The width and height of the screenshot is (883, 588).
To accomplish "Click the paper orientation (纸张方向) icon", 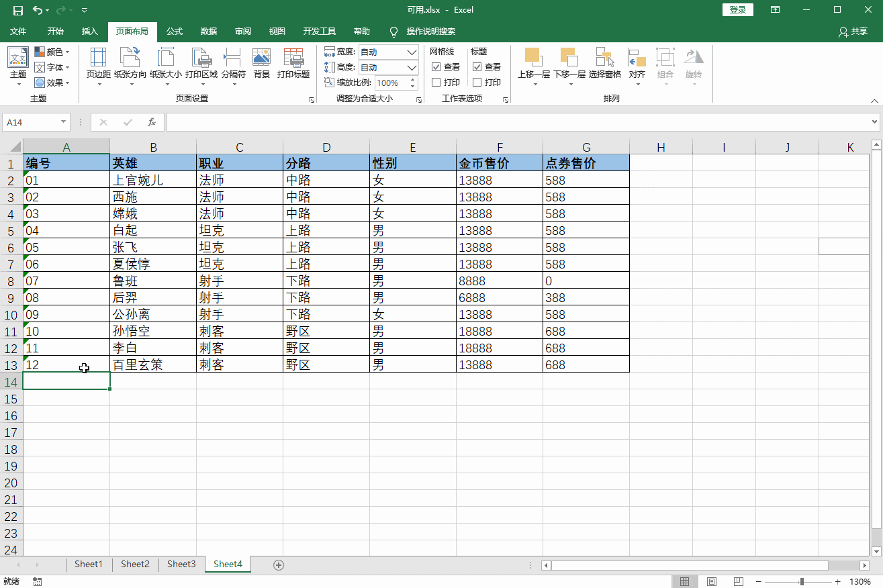I will click(x=130, y=62).
